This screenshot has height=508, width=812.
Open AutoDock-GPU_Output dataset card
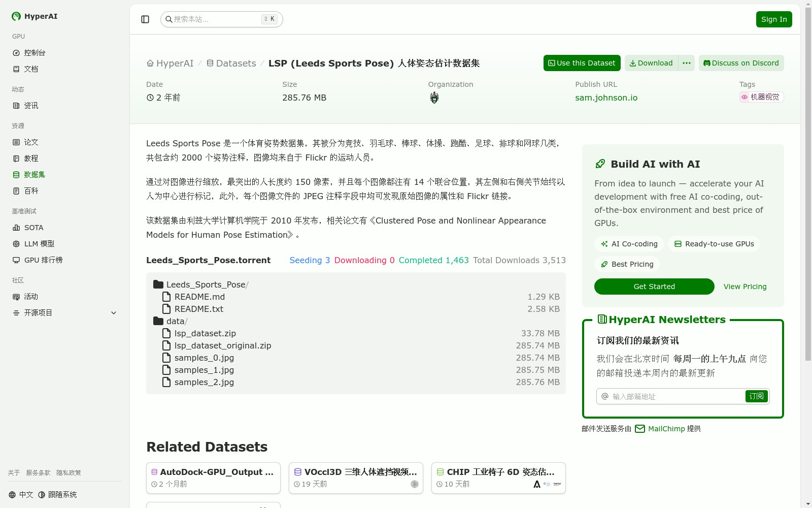click(x=213, y=478)
